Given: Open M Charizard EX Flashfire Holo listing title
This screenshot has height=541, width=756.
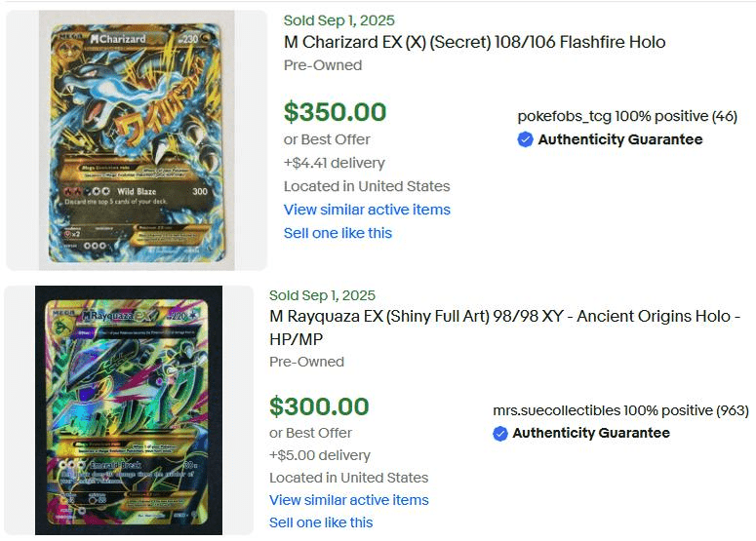Looking at the screenshot, I should tap(474, 43).
